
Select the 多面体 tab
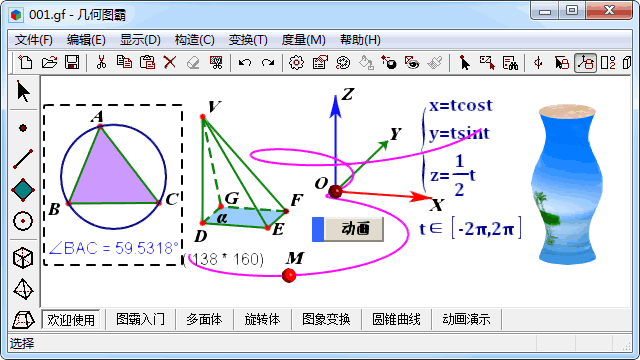click(204, 319)
